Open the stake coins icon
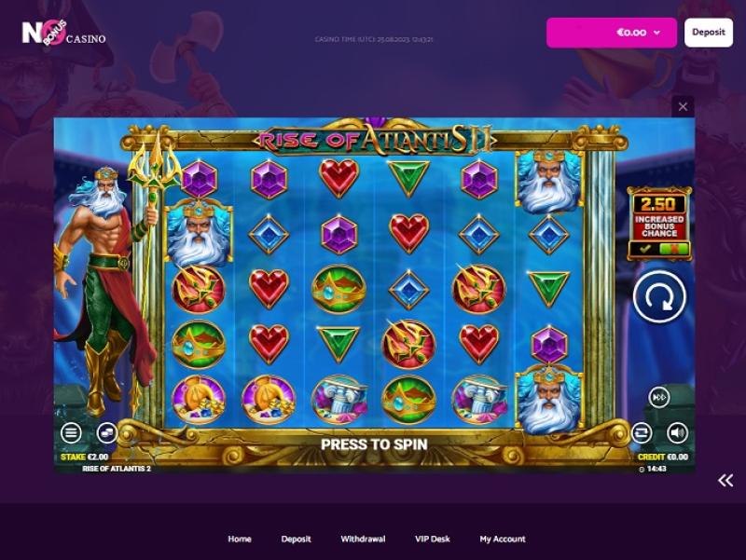 (x=106, y=433)
